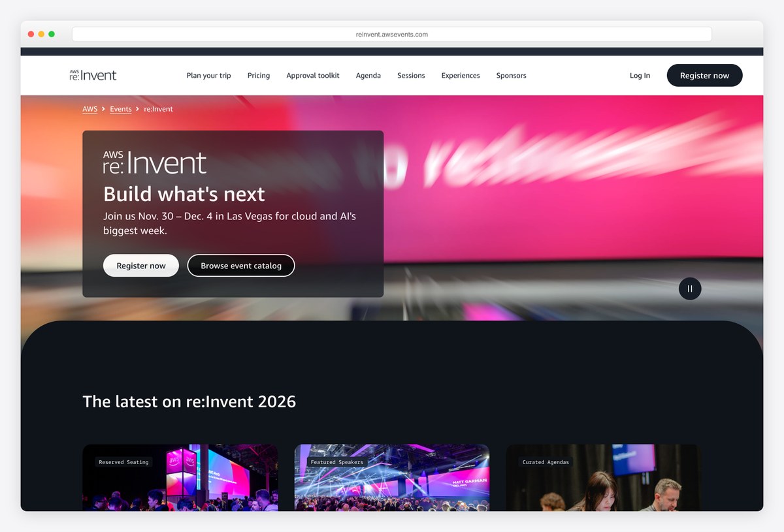Image resolution: width=784 pixels, height=532 pixels.
Task: Click the white Register now hero button
Action: (x=141, y=266)
